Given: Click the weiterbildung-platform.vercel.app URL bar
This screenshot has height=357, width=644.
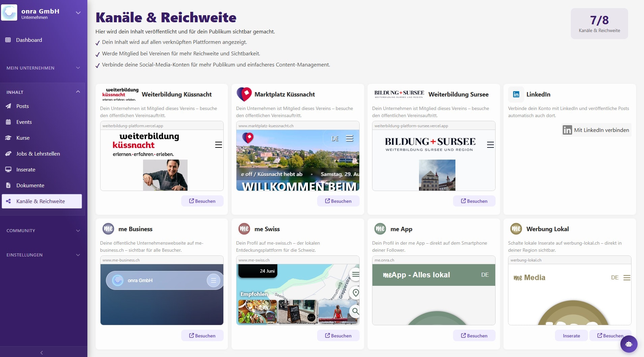Looking at the screenshot, I should pyautogui.click(x=162, y=126).
